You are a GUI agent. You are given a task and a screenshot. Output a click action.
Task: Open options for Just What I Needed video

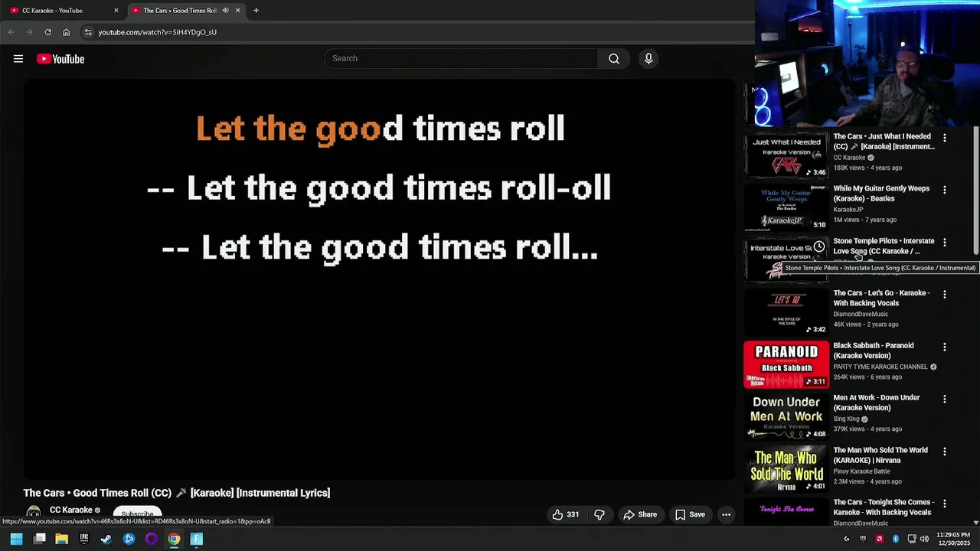(944, 138)
